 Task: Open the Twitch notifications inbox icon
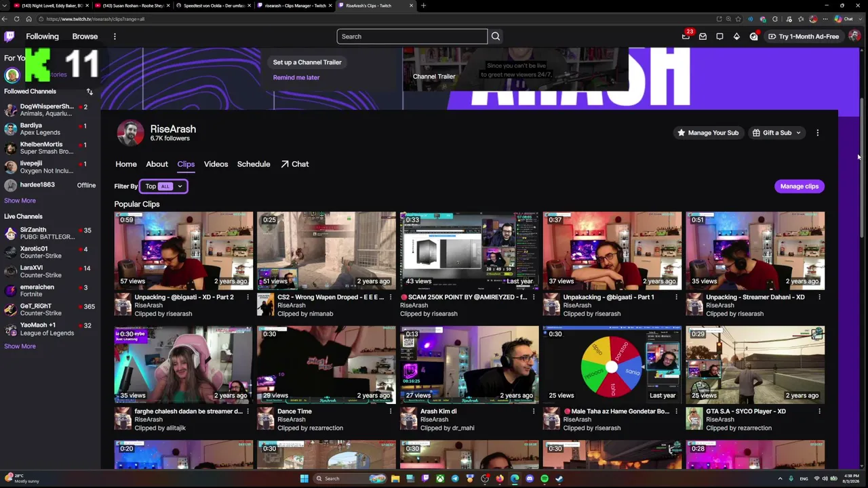coord(703,37)
